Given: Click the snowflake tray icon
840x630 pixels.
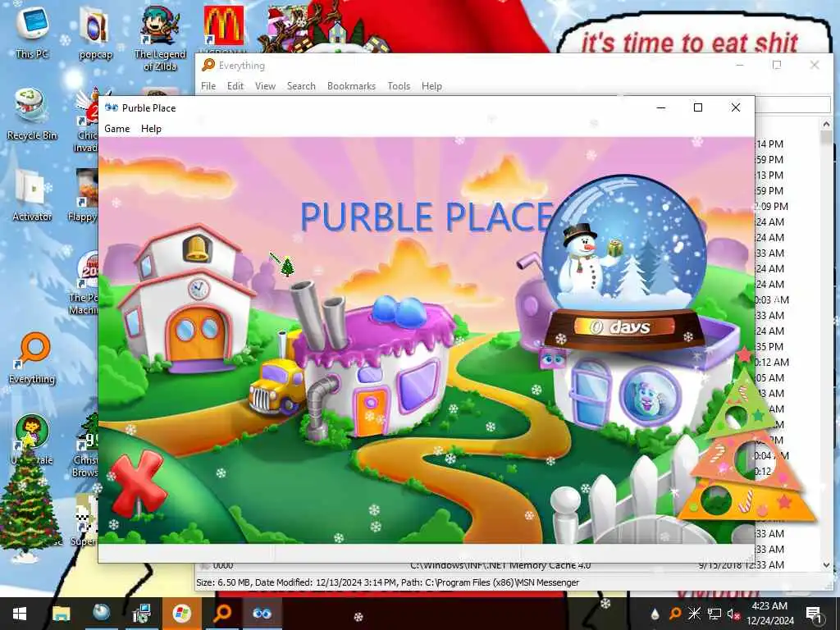Looking at the screenshot, I should pos(694,614).
